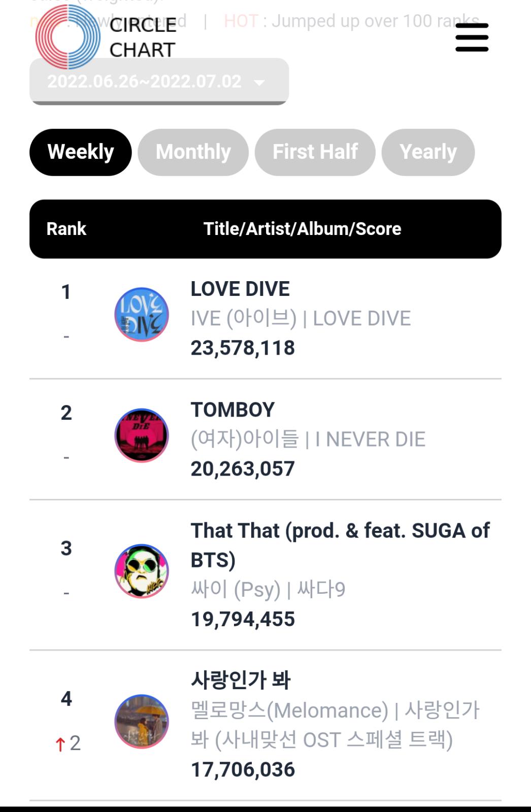Click the Title/Artist/Album/Score header
This screenshot has width=531, height=812.
(303, 229)
